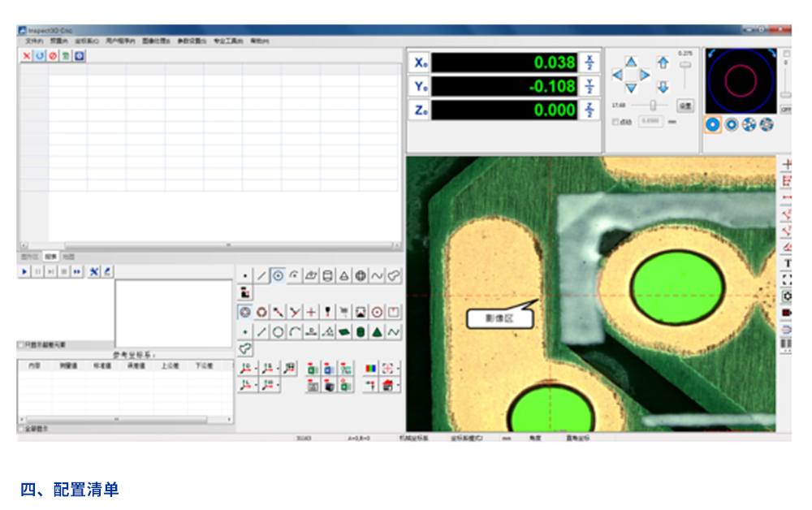The height and width of the screenshot is (510, 812).
Task: Open the 图像处理 menu
Action: click(156, 40)
